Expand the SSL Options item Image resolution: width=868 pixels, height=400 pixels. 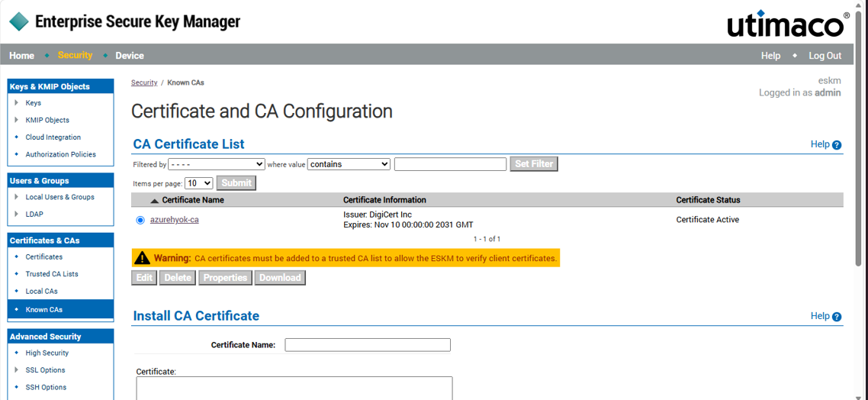click(17, 369)
